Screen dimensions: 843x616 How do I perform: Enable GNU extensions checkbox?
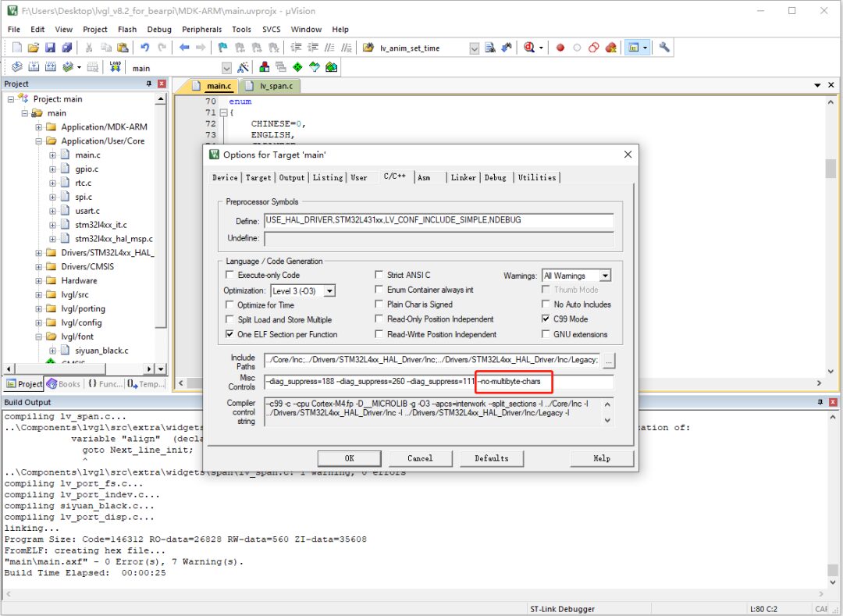(546, 334)
